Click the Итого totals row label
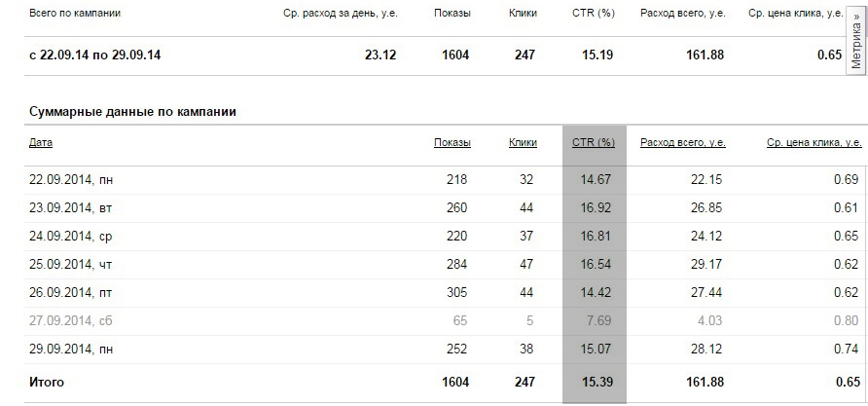This screenshot has width=868, height=406. (47, 383)
